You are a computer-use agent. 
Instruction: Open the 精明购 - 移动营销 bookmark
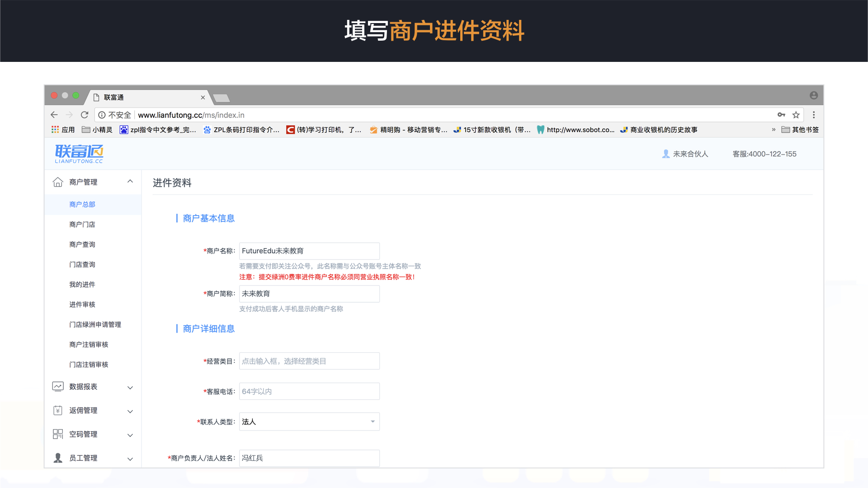coord(409,130)
